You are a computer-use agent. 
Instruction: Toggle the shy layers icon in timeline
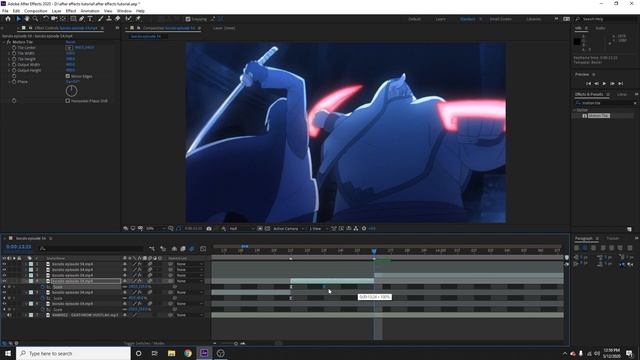(174, 249)
